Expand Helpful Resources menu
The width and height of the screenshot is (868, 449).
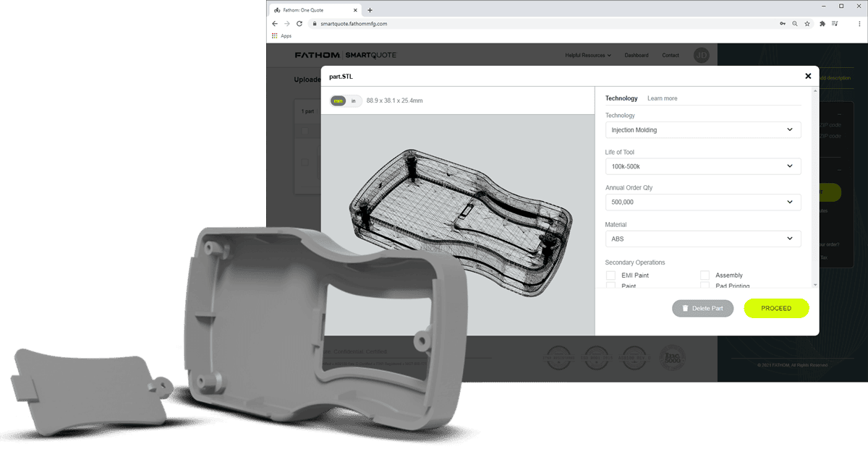click(x=588, y=55)
